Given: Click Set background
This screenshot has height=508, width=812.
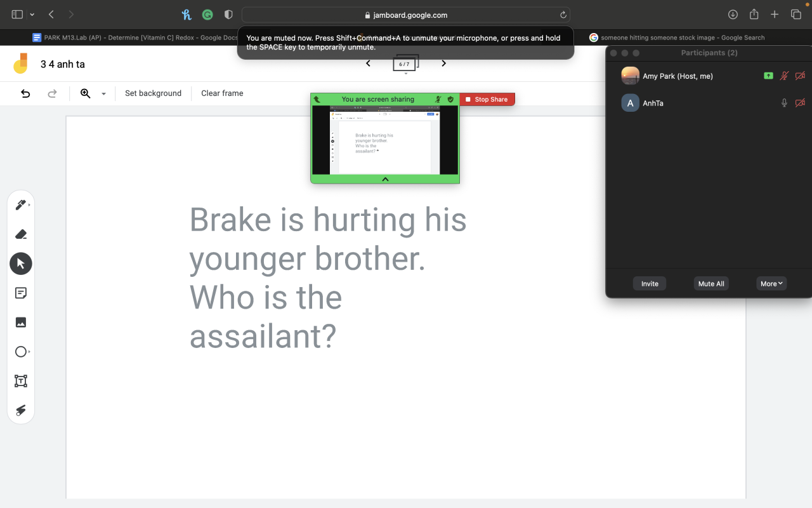Looking at the screenshot, I should coord(153,93).
